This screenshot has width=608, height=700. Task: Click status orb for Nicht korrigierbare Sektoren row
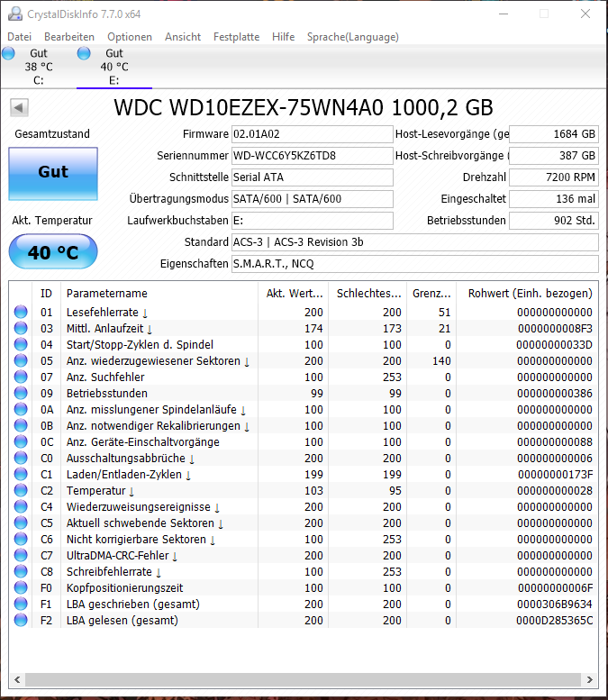click(x=21, y=539)
